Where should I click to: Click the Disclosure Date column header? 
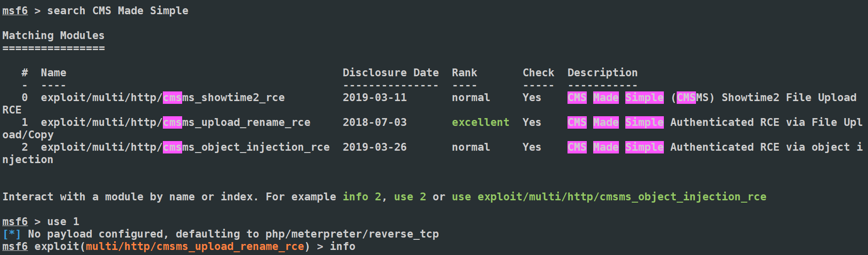click(390, 73)
